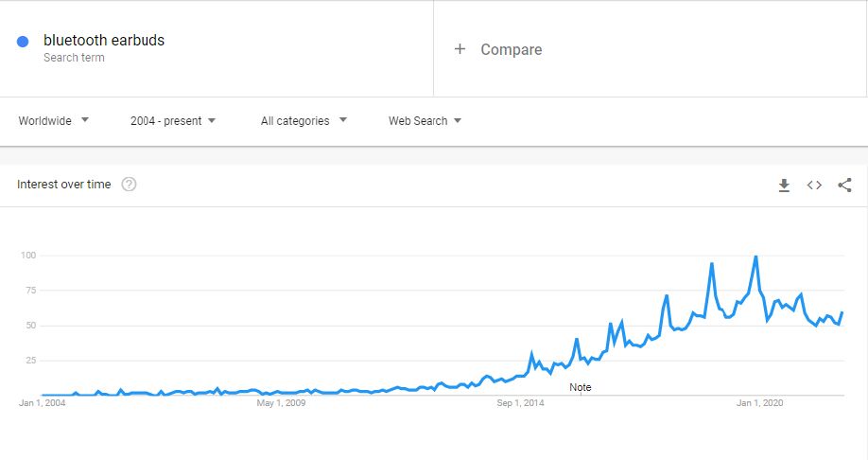Image resolution: width=868 pixels, height=460 pixels.
Task: Click the Search term label
Action: [x=74, y=58]
